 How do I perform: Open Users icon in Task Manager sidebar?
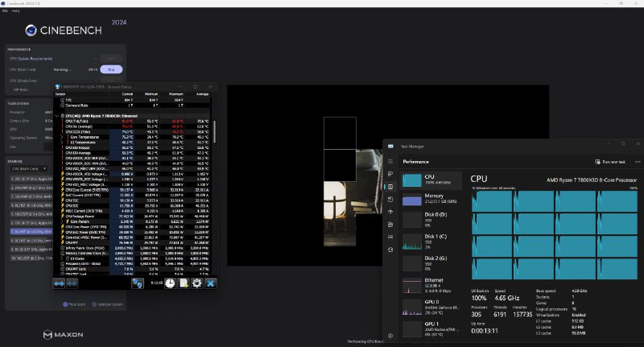(390, 225)
